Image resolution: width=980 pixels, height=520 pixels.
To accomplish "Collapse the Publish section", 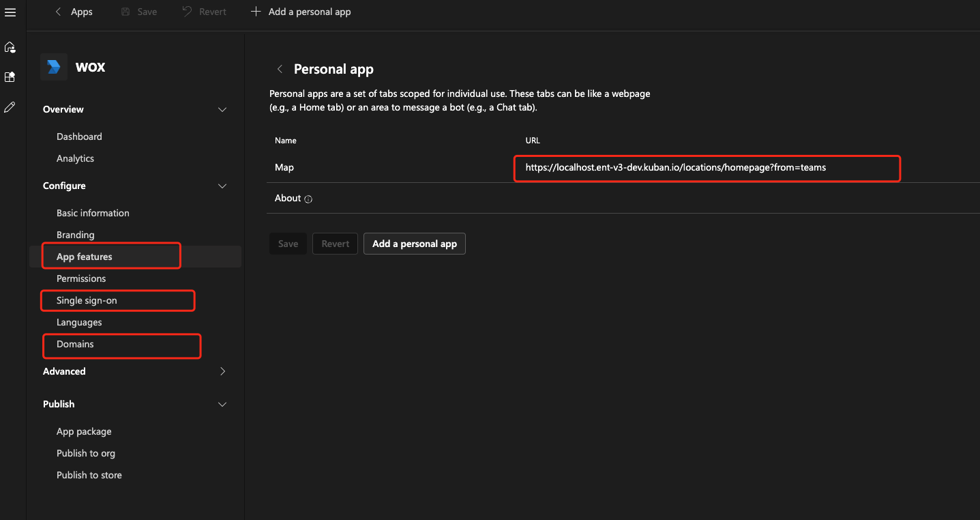I will click(222, 405).
